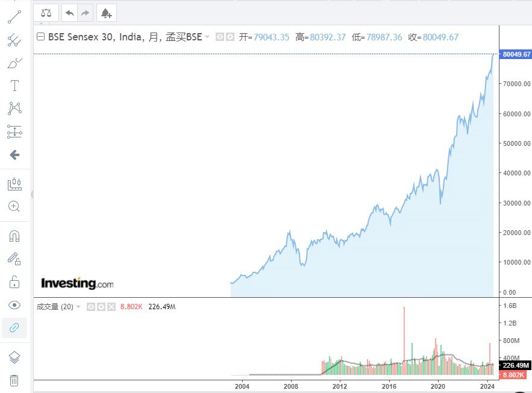Toggle lock all drawing tools

tap(14, 282)
